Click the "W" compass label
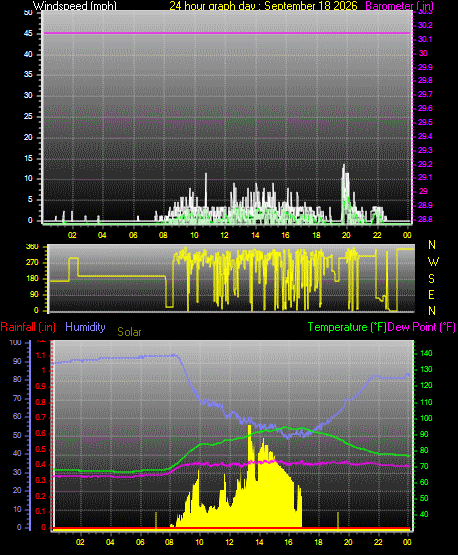This screenshot has width=458, height=555. pos(433,262)
